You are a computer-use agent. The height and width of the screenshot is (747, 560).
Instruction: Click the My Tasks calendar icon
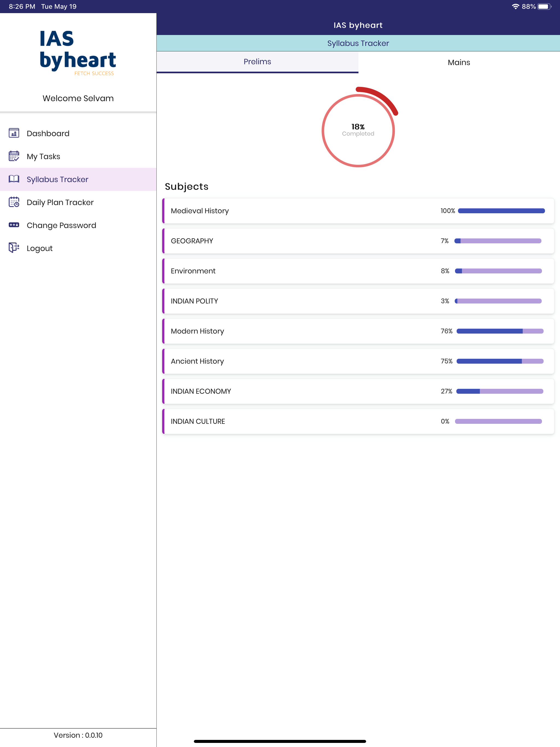point(14,156)
